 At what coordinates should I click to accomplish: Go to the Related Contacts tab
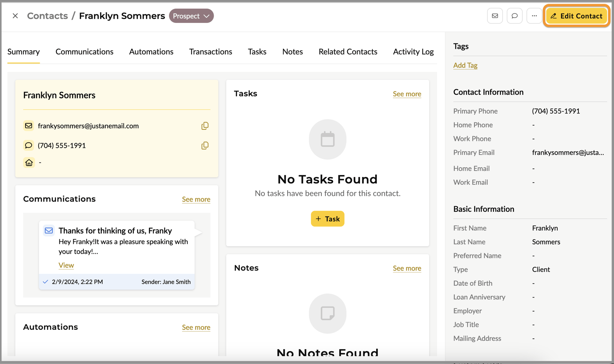(x=348, y=52)
